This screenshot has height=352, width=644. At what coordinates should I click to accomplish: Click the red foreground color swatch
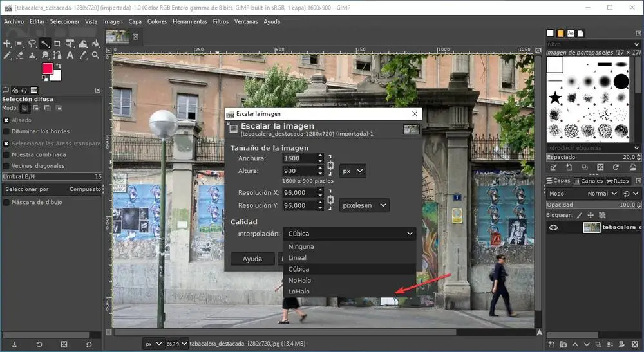pos(47,68)
